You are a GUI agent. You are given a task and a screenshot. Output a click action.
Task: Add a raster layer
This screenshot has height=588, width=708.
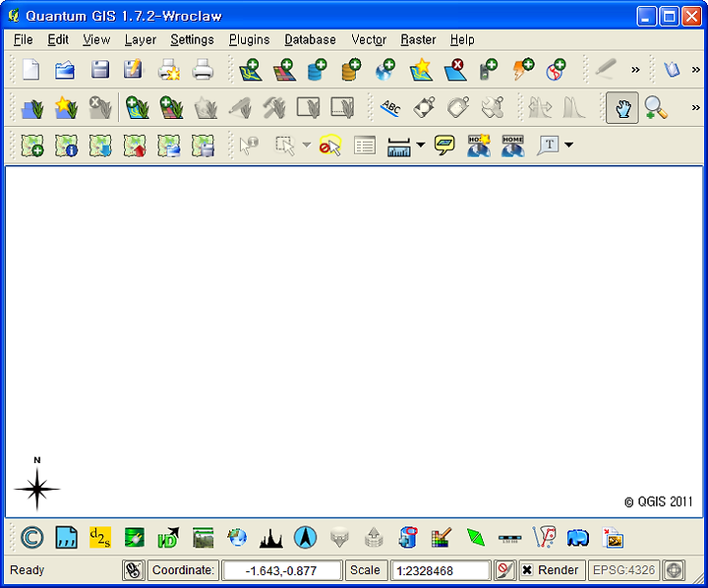284,70
